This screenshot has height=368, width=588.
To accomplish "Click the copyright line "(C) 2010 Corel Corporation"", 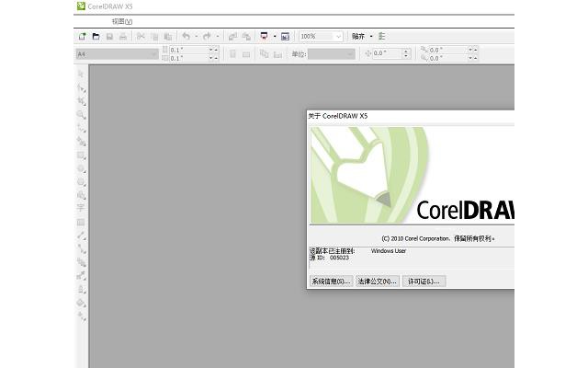I will [x=415, y=238].
